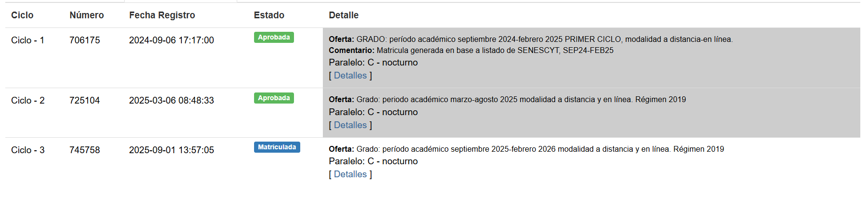Click the blue Matriculada status badge
Image resolution: width=868 pixels, height=210 pixels.
[x=277, y=147]
